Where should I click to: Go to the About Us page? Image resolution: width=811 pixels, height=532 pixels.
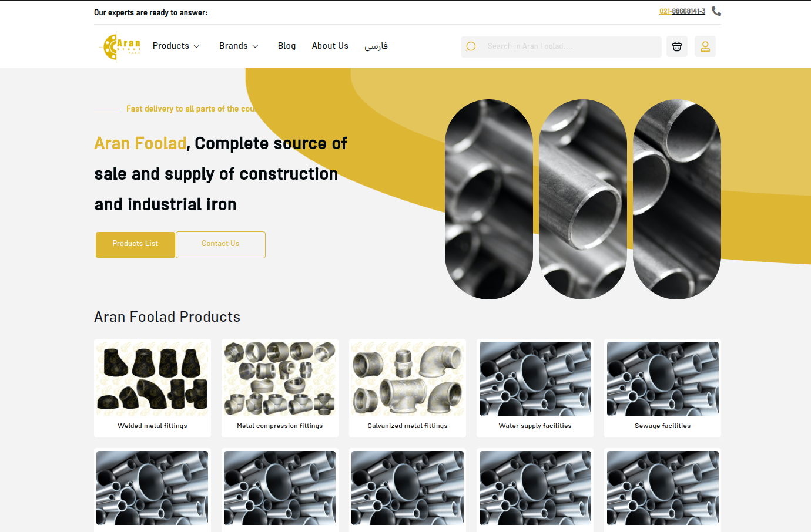330,46
